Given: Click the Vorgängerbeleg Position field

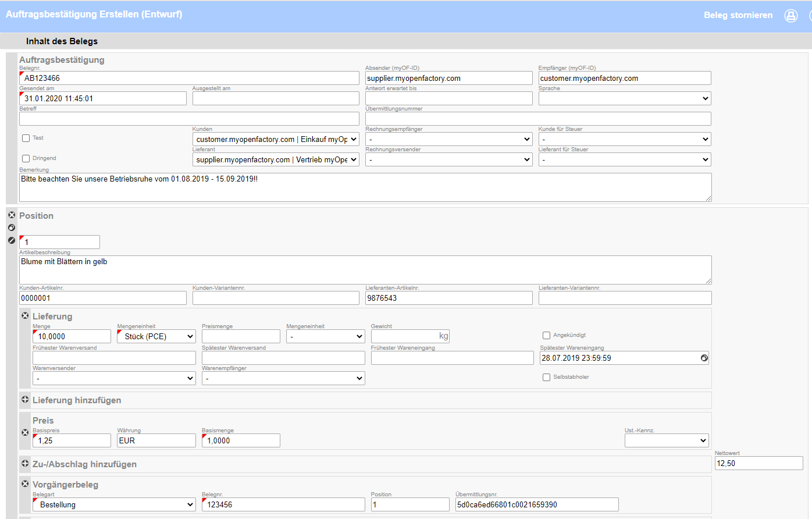Looking at the screenshot, I should (410, 504).
